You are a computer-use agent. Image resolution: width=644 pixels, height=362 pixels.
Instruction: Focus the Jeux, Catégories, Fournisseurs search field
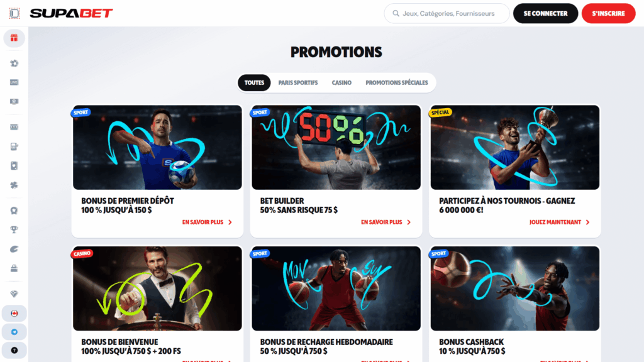click(447, 13)
